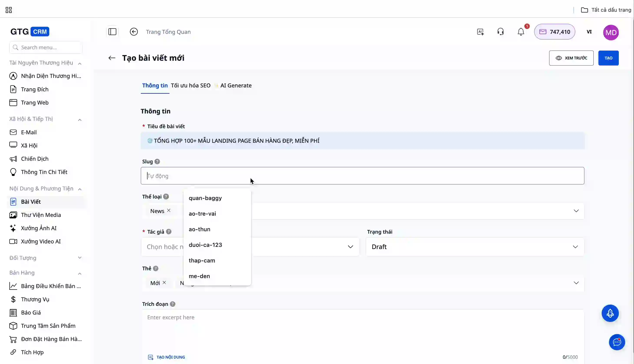Switch to AI Generate tab
This screenshot has width=634, height=364.
pos(235,85)
